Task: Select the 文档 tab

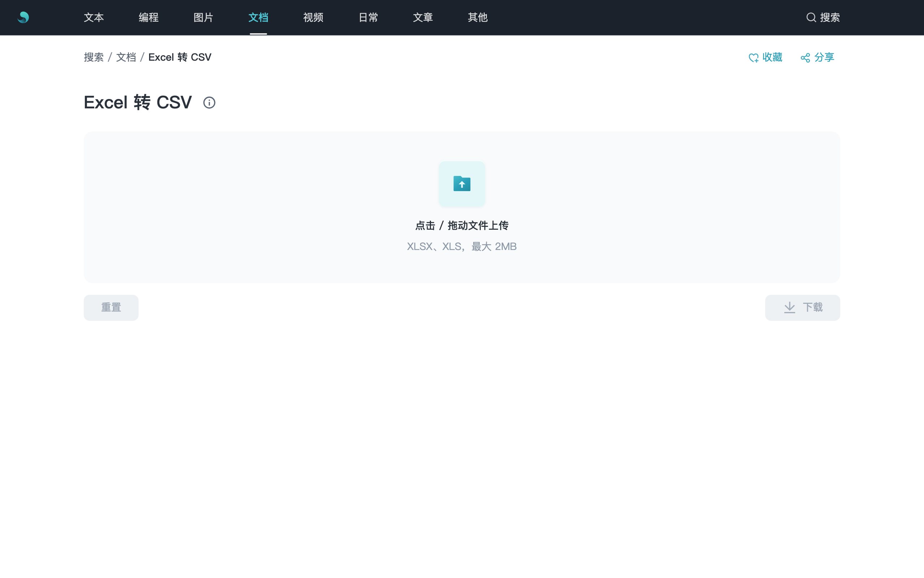Action: point(258,18)
